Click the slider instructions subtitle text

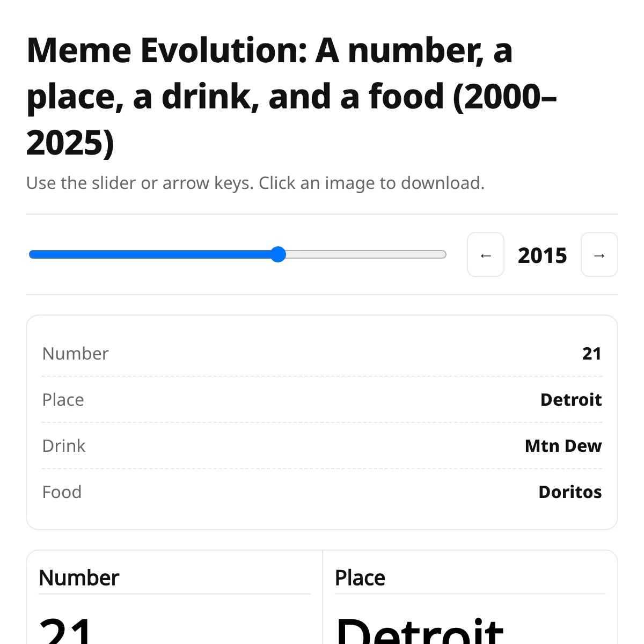click(255, 183)
